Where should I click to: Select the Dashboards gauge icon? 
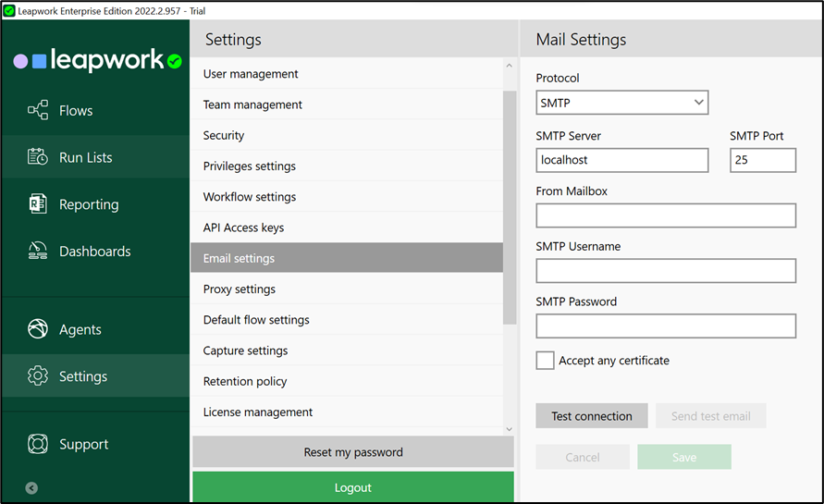(38, 251)
